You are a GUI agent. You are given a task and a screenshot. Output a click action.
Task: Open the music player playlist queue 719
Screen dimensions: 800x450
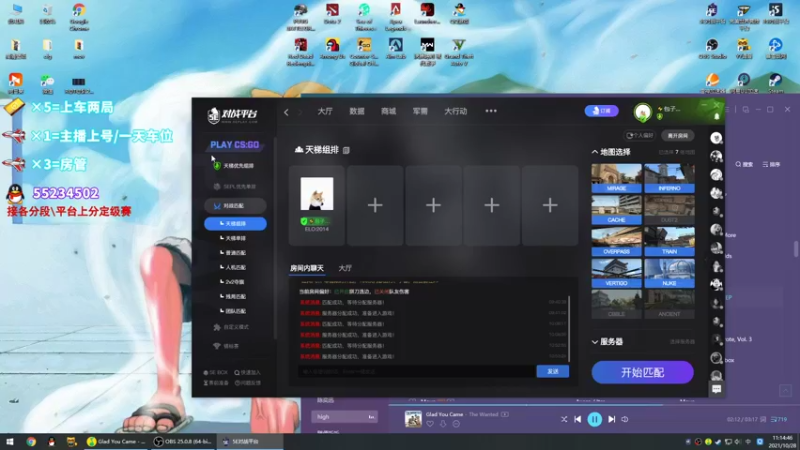click(779, 419)
